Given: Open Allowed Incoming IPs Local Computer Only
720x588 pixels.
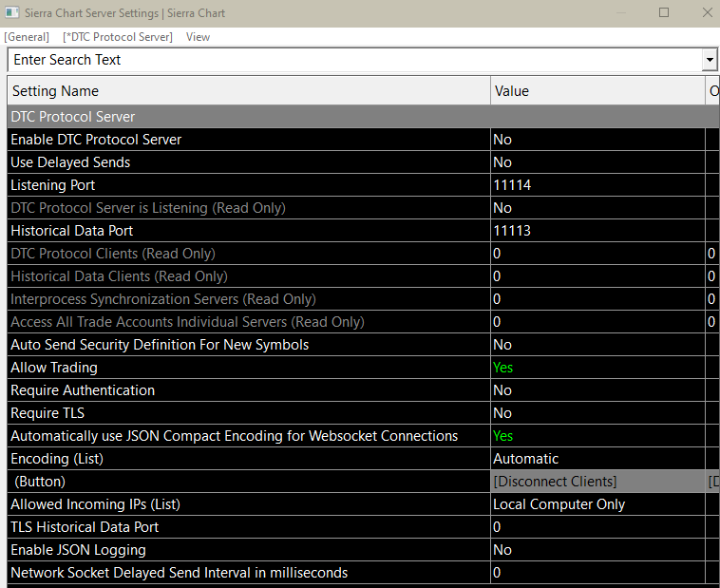Looking at the screenshot, I should [597, 504].
